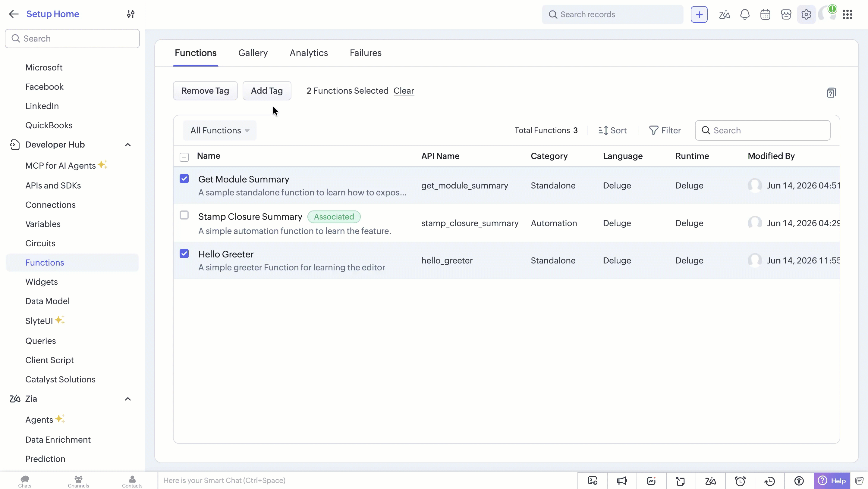Switch to the Failures tab
Screen dimensions: 868x489
click(365, 53)
